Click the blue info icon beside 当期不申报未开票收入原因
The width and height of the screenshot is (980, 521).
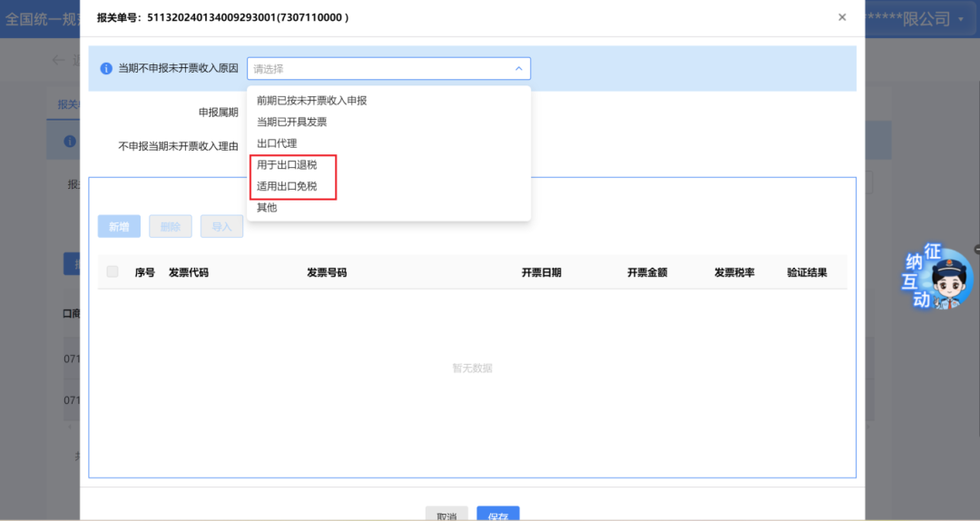106,69
